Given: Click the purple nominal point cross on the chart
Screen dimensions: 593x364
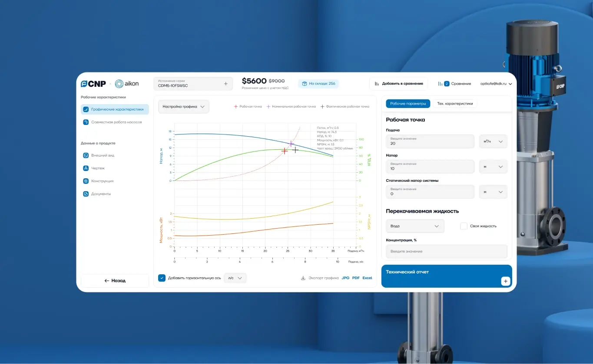Looking at the screenshot, I should (291, 144).
